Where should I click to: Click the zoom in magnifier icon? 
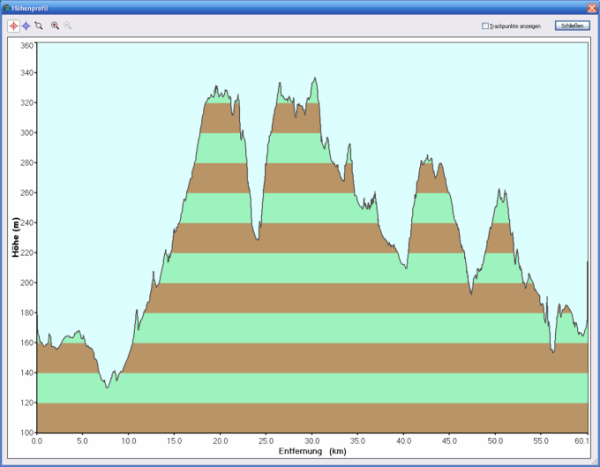pyautogui.click(x=55, y=25)
